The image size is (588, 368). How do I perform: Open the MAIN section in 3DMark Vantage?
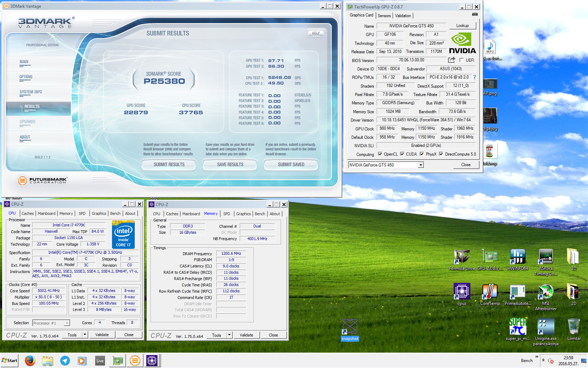pyautogui.click(x=24, y=62)
